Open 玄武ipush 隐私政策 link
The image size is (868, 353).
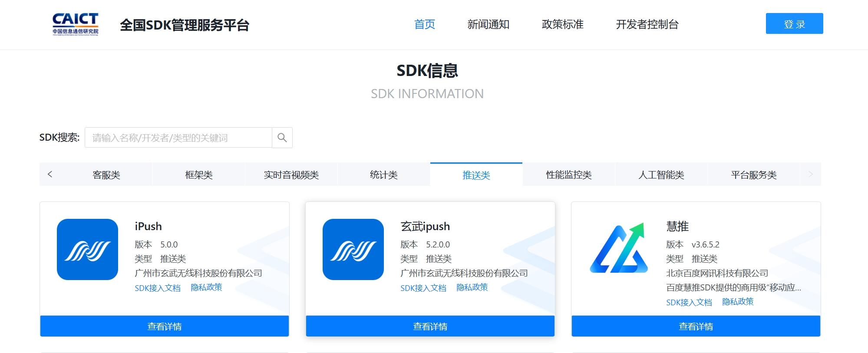tap(472, 287)
